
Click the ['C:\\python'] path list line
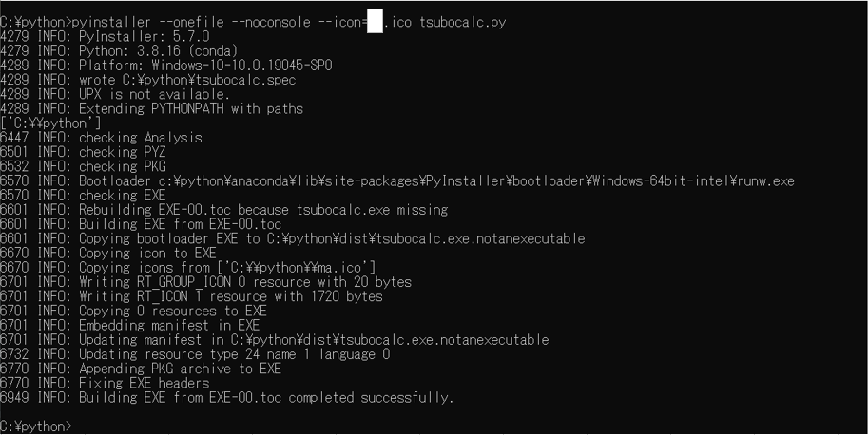click(50, 123)
